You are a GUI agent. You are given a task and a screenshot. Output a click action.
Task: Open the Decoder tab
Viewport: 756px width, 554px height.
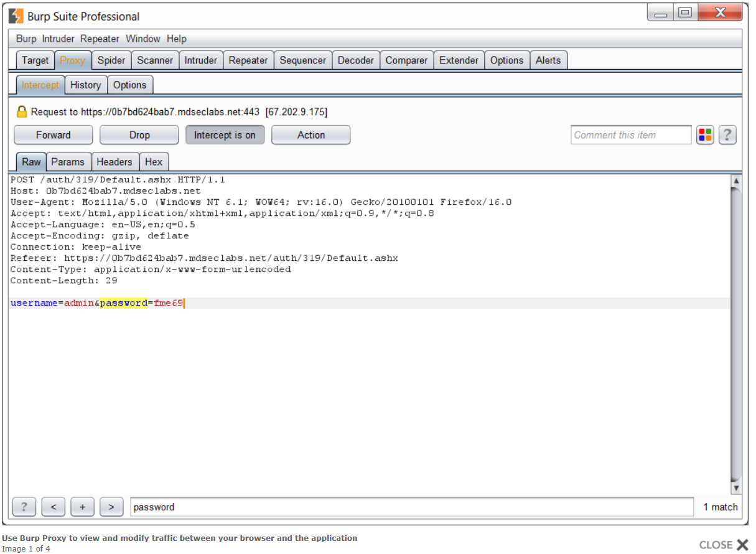356,60
